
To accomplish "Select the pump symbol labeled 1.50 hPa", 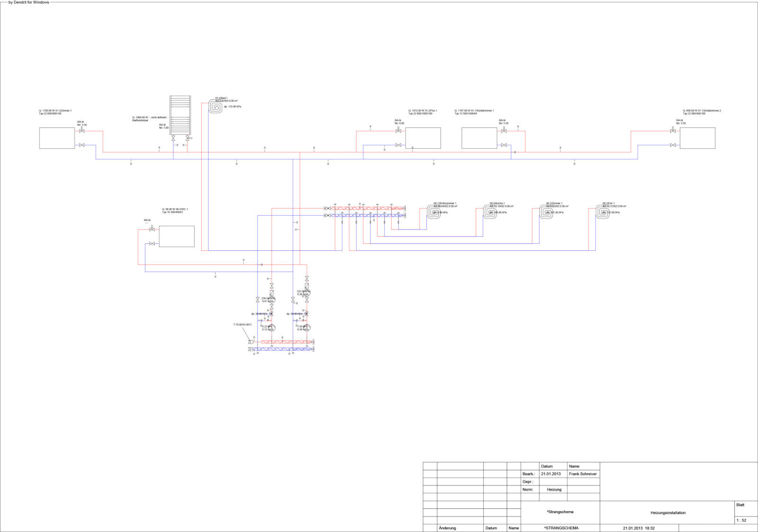I will point(307,327).
